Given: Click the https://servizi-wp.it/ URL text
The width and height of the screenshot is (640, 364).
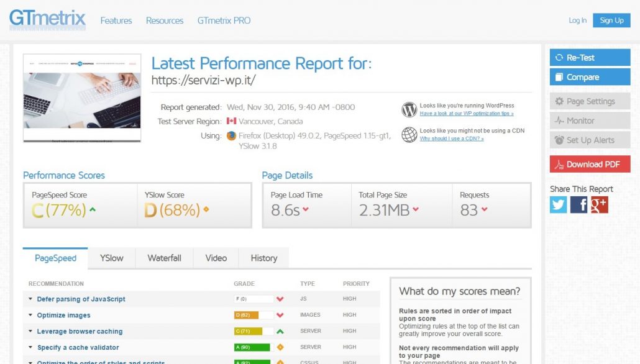Looking at the screenshot, I should click(203, 80).
